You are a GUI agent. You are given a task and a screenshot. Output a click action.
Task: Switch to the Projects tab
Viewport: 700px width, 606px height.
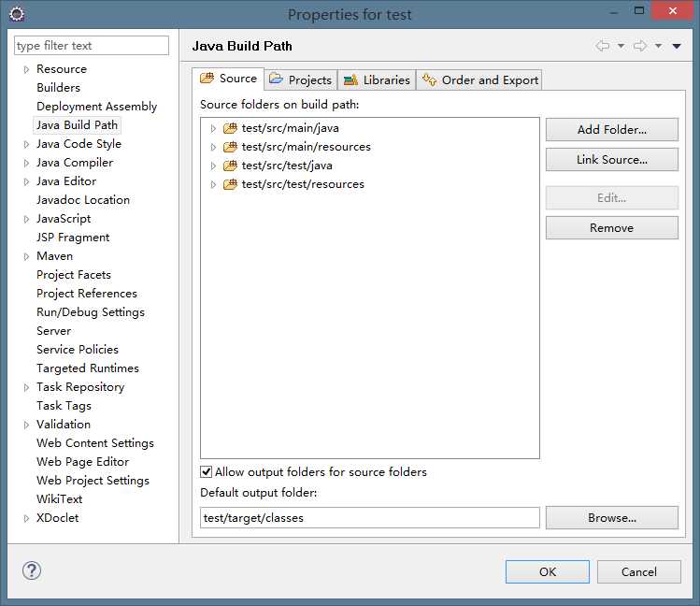click(300, 79)
